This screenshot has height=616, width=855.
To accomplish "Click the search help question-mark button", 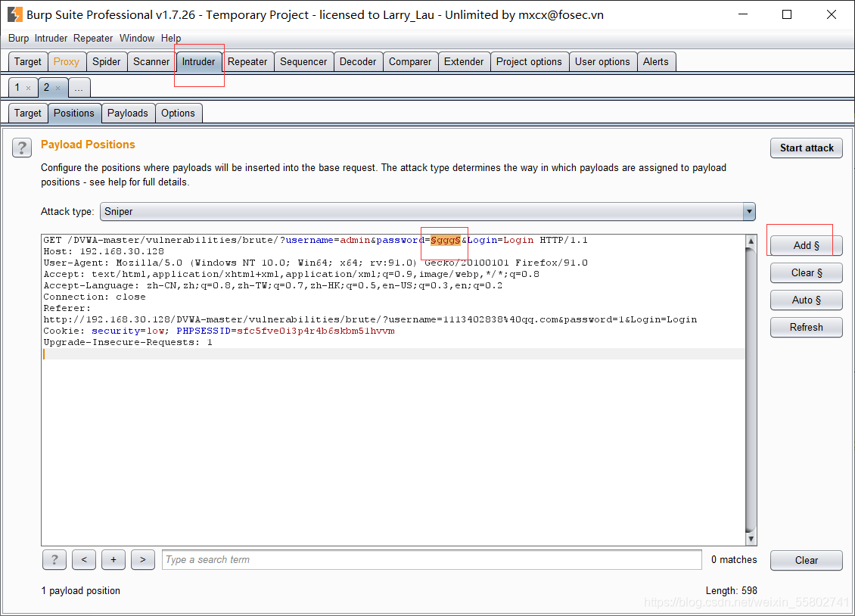I will point(54,559).
